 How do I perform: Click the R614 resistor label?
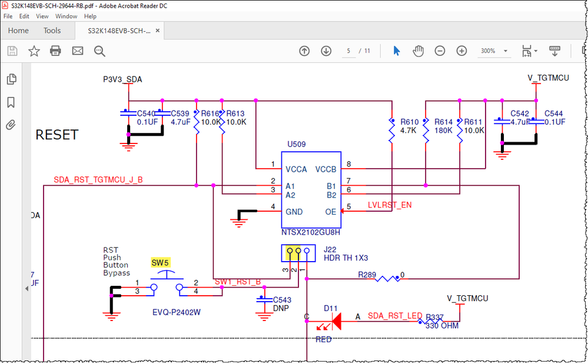[444, 122]
